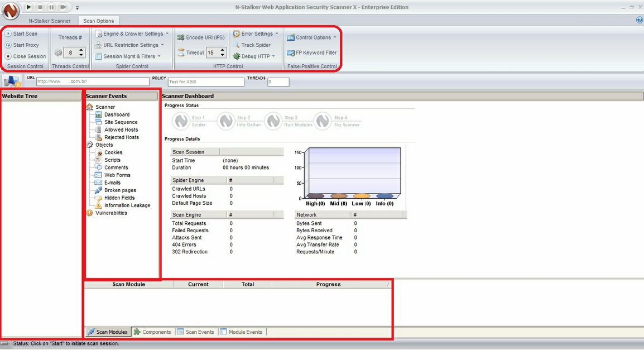Open the Module Events bottom tab
The height and width of the screenshot is (350, 644).
coord(241,332)
